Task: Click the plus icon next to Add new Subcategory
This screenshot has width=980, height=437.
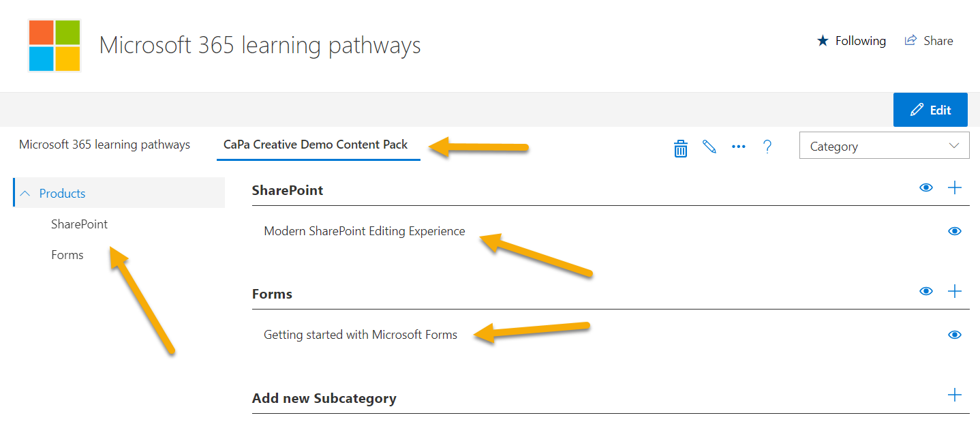Action: [955, 394]
